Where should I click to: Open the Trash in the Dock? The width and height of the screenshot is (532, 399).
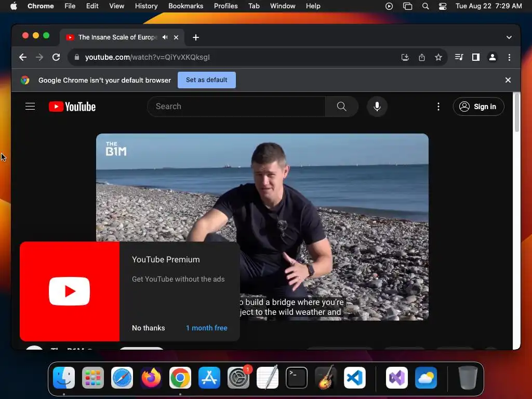[x=468, y=378]
